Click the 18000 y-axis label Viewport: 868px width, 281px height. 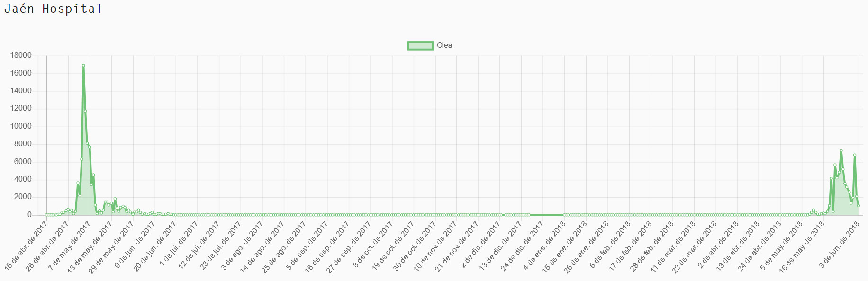click(21, 55)
